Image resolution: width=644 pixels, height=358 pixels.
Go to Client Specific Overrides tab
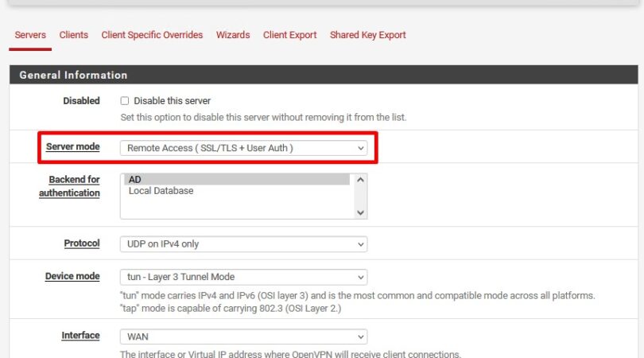pyautogui.click(x=152, y=35)
